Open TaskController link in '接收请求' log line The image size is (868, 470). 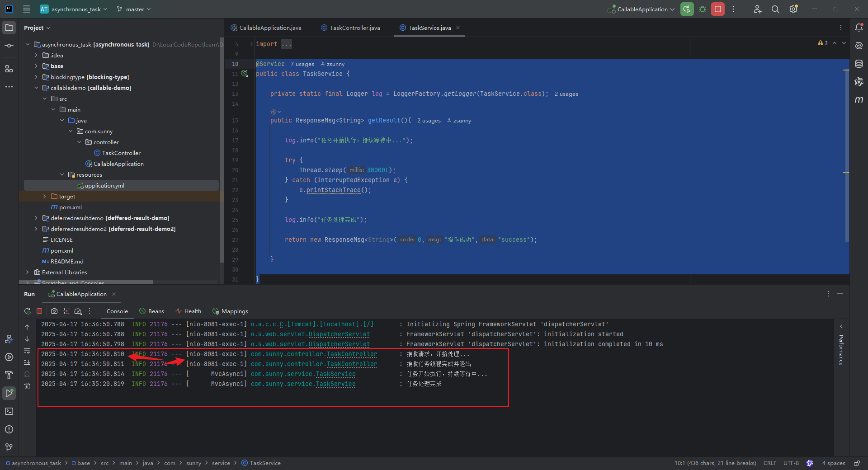pos(352,354)
